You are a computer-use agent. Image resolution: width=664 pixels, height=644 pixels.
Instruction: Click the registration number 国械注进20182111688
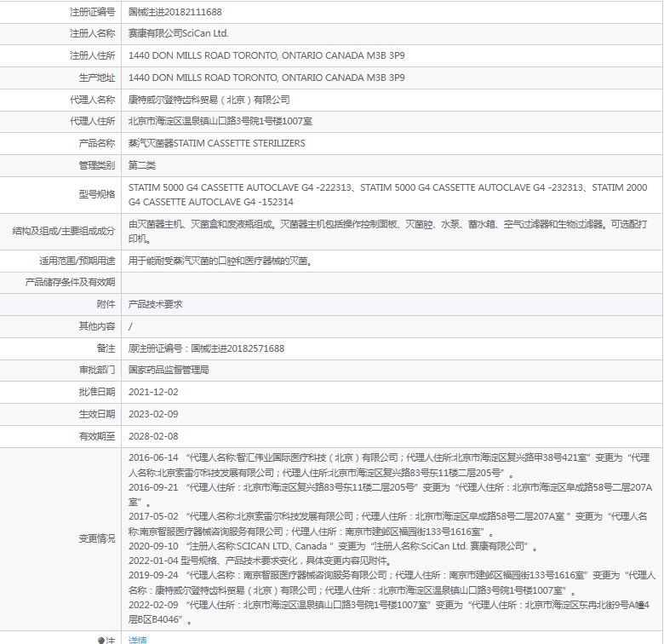(175, 12)
